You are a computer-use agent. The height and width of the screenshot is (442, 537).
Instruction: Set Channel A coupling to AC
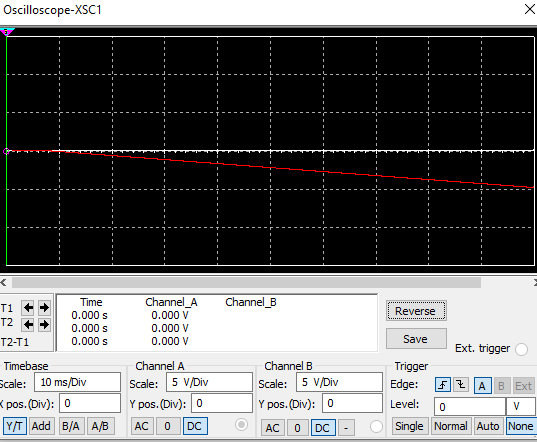(x=142, y=426)
